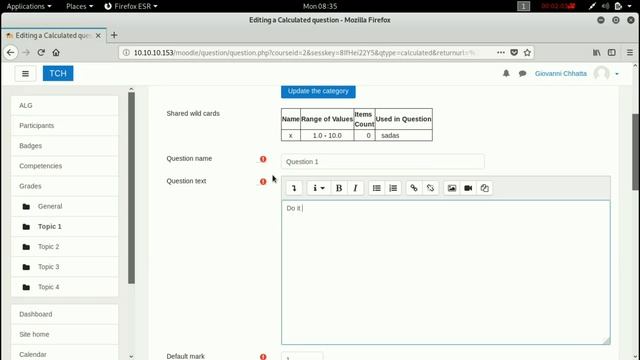Image resolution: width=640 pixels, height=360 pixels.
Task: Open the Topic 2 section
Action: 64,247
